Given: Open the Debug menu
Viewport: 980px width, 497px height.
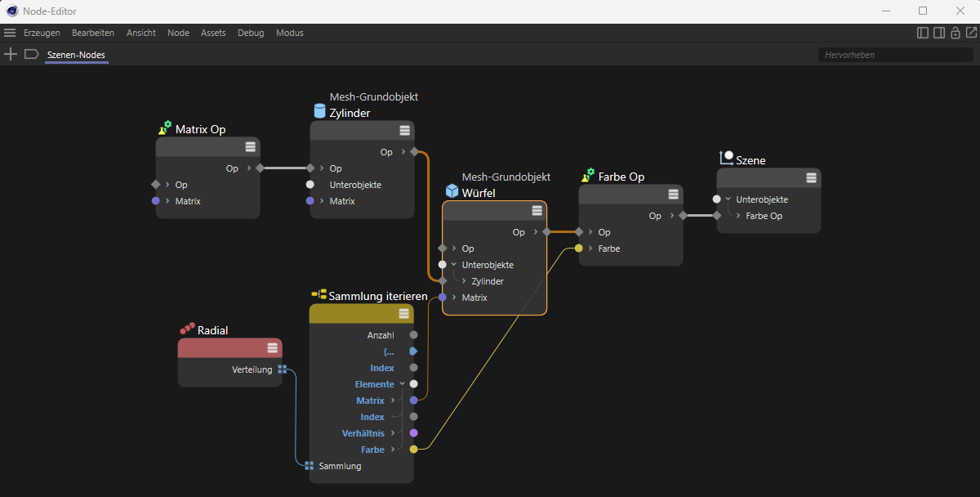Looking at the screenshot, I should click(251, 33).
